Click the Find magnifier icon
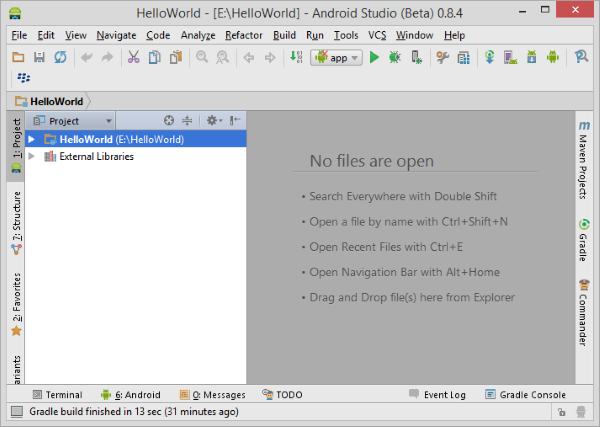Image resolution: width=600 pixels, height=427 pixels. (202, 57)
